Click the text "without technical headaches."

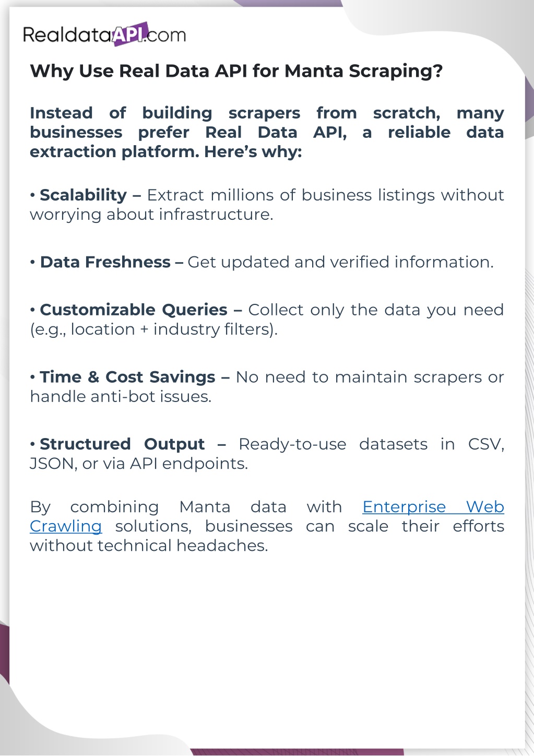149,546
